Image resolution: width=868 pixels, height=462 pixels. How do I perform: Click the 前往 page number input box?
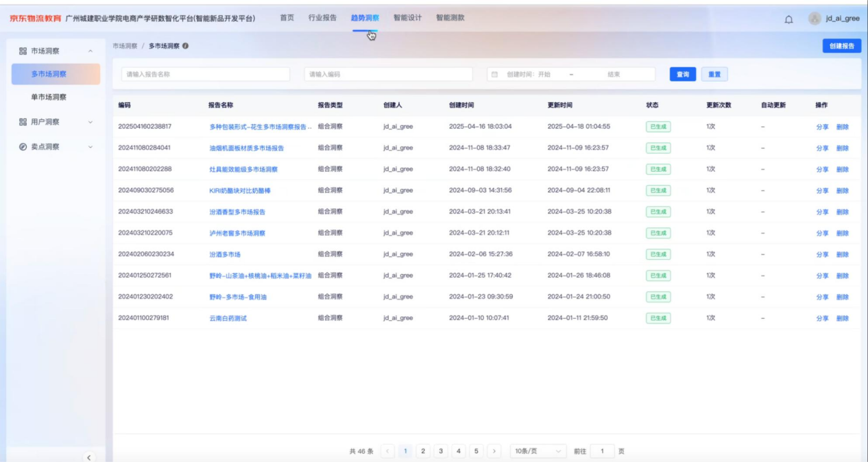(603, 451)
